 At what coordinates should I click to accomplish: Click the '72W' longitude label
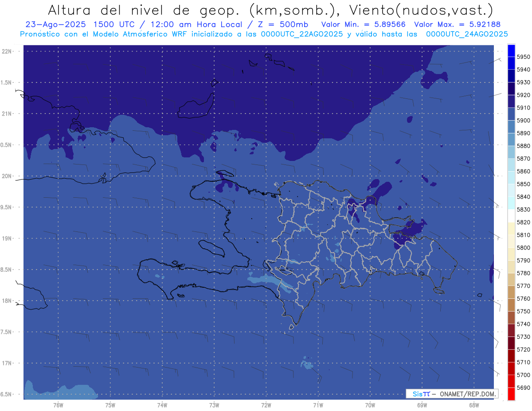click(266, 405)
